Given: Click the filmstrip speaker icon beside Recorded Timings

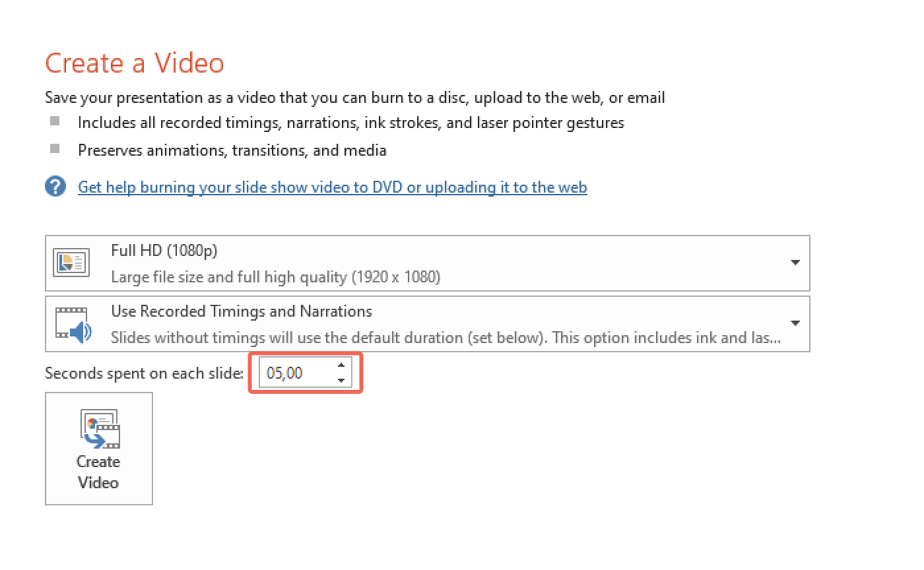Looking at the screenshot, I should (73, 325).
